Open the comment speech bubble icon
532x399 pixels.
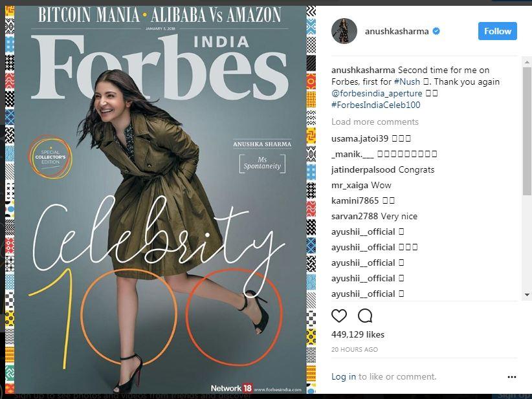365,316
